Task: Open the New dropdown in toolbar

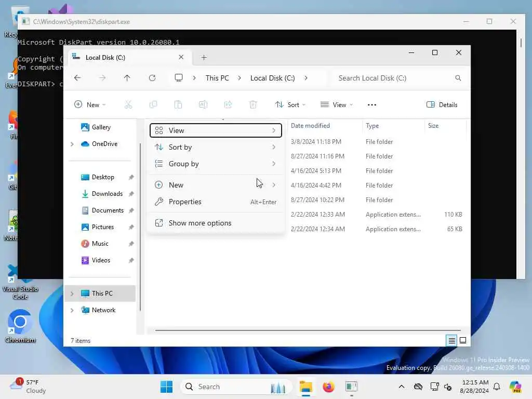Action: click(x=90, y=105)
